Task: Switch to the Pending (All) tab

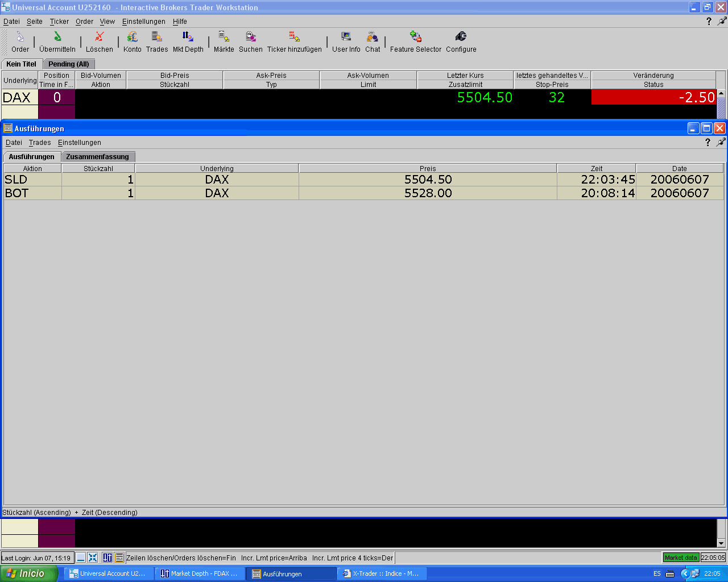Action: tap(69, 64)
